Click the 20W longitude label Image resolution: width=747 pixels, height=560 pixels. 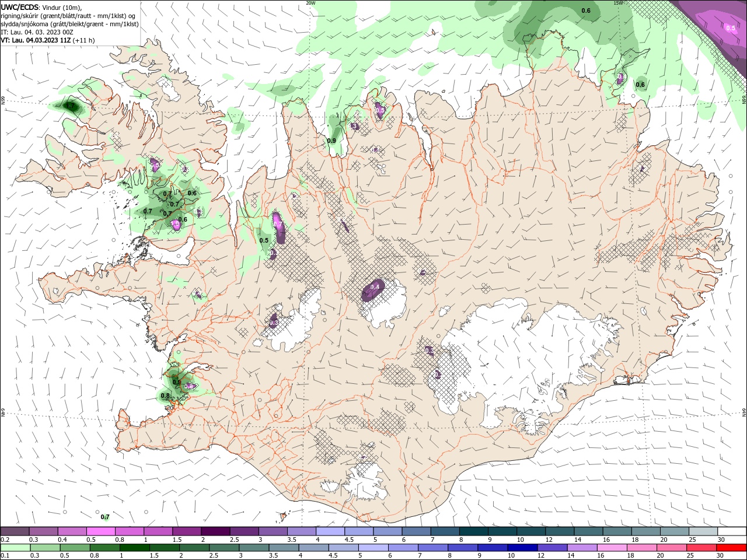(x=310, y=2)
